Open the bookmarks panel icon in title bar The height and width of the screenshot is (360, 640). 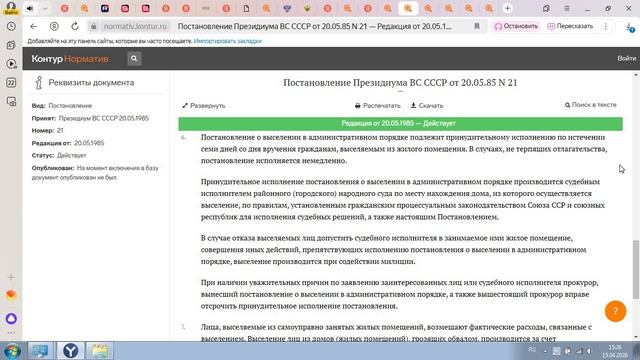tap(546, 8)
